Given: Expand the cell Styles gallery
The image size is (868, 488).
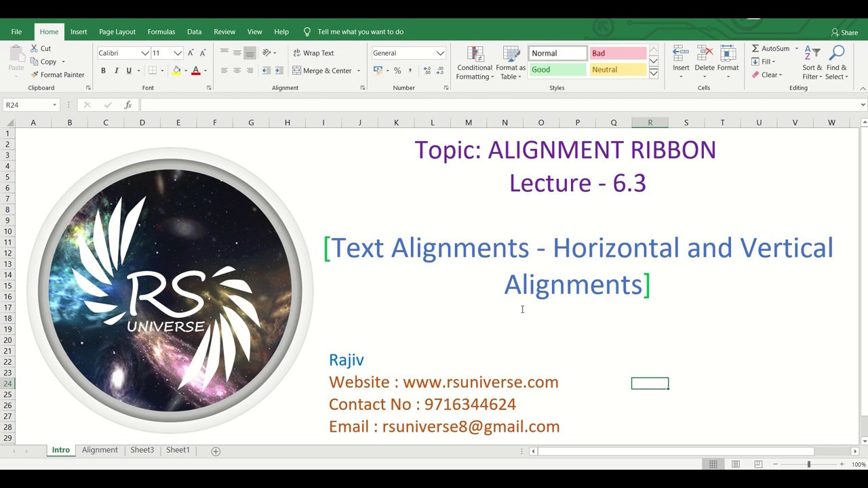Looking at the screenshot, I should 654,73.
